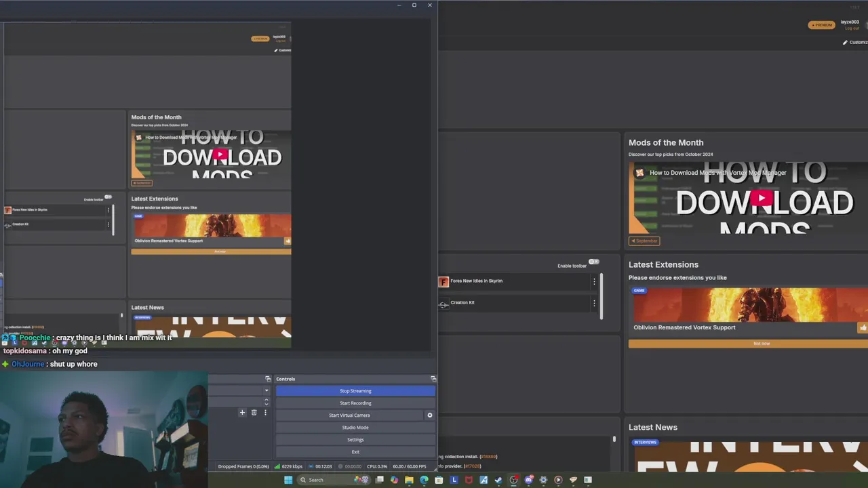
Task: Open Copilot from taskbar
Action: [394, 480]
